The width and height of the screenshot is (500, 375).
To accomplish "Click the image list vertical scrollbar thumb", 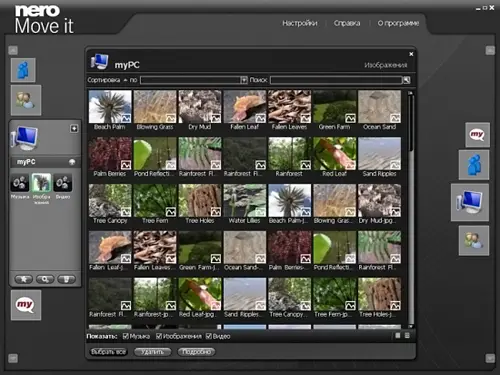I will click(411, 123).
